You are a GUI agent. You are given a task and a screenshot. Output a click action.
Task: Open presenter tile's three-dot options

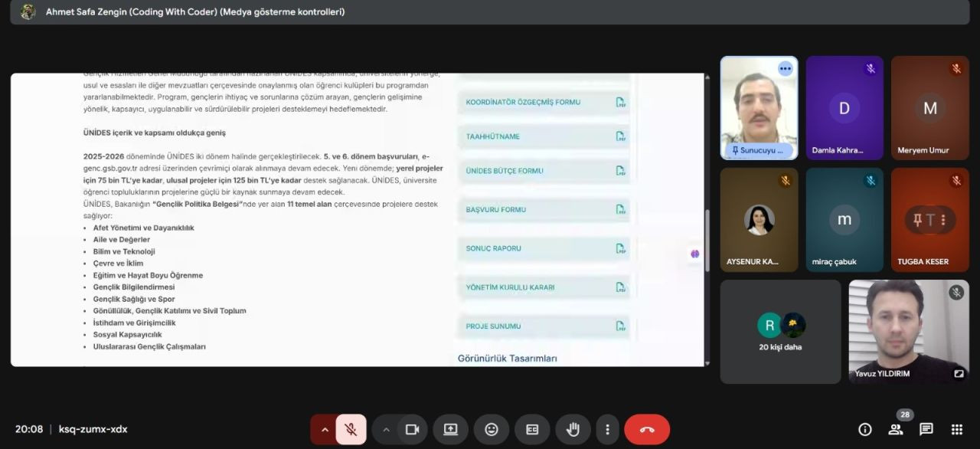pos(785,69)
